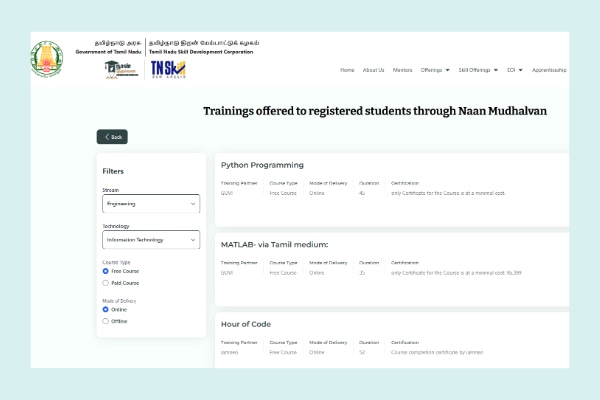Expand the EOI dropdown menu
Screen dimensions: 600x400
click(515, 70)
